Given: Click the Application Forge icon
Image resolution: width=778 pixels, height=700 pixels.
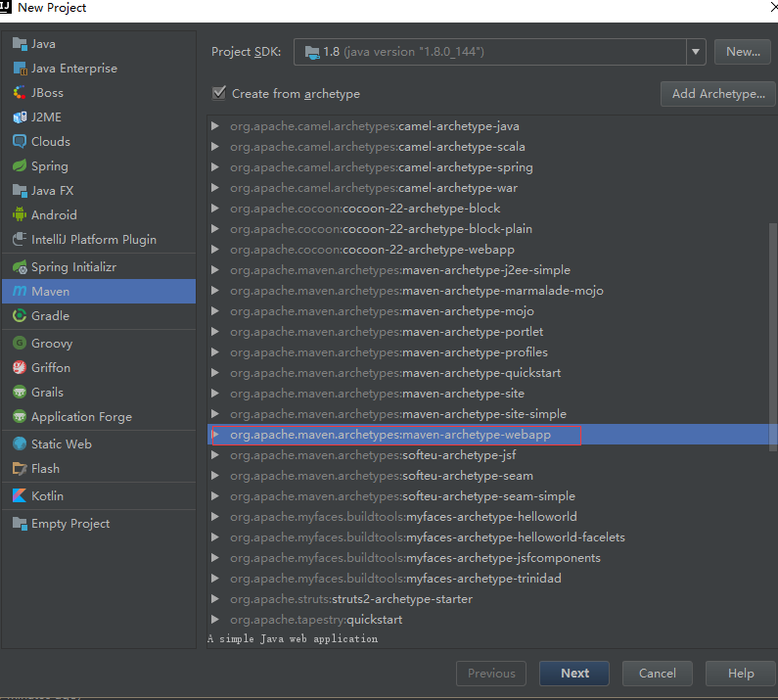Looking at the screenshot, I should click(20, 416).
